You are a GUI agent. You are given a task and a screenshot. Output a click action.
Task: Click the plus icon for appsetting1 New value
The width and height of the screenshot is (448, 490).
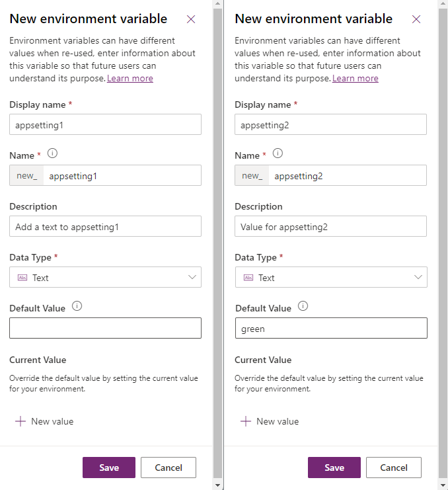pyautogui.click(x=20, y=421)
